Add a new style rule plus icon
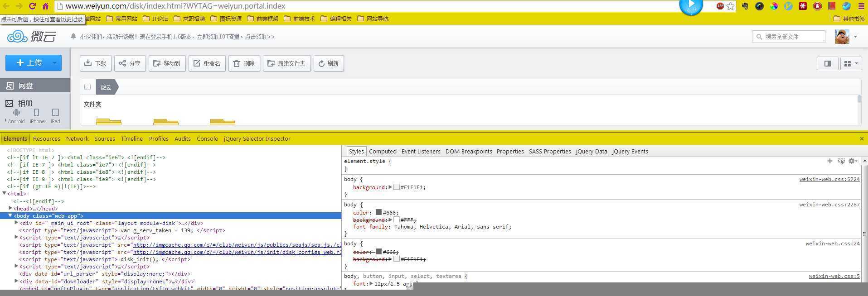Image resolution: width=868 pixels, height=296 pixels. coord(829,161)
